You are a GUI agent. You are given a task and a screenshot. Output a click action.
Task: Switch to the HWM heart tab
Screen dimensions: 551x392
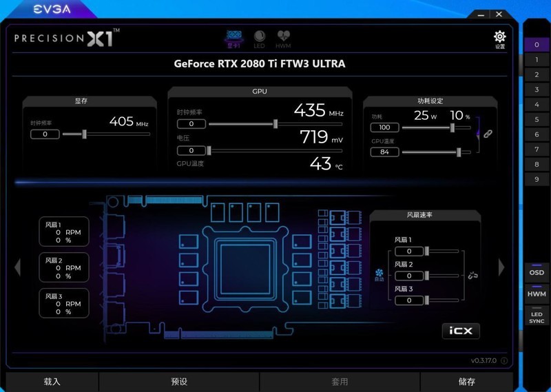[283, 39]
